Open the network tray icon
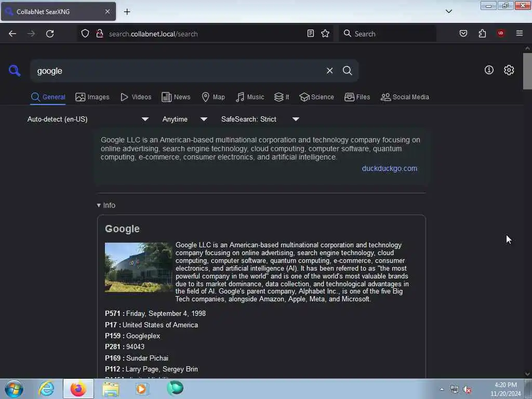Viewport: 532px width, 399px height. 454,390
